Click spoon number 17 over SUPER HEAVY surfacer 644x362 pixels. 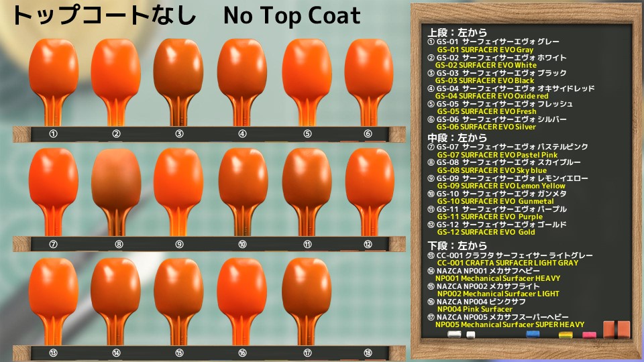(307, 302)
